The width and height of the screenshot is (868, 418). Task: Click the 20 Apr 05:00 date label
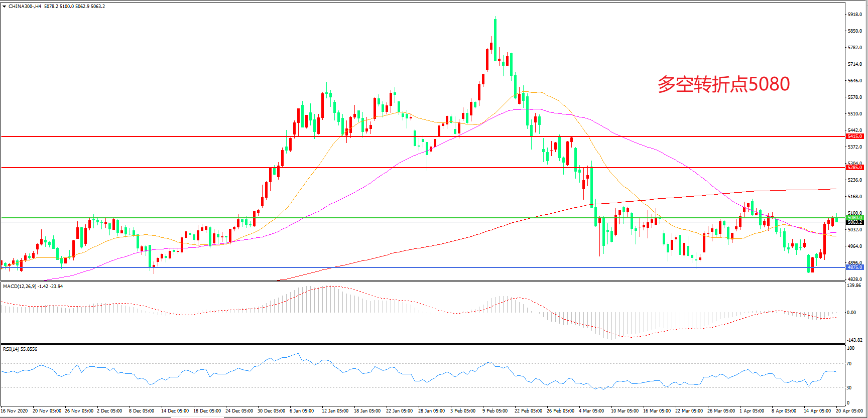pos(849,411)
